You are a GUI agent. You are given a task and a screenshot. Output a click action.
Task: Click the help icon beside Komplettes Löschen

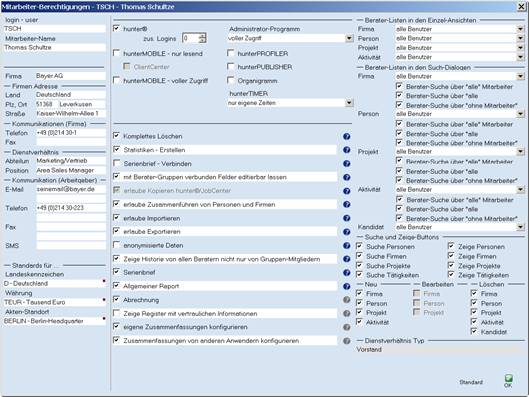[x=346, y=137]
